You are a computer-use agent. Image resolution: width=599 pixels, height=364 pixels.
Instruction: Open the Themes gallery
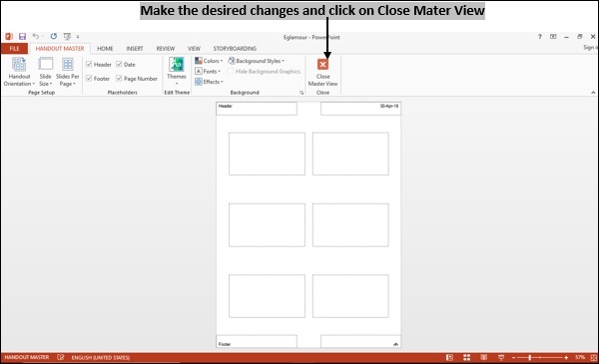[x=177, y=71]
